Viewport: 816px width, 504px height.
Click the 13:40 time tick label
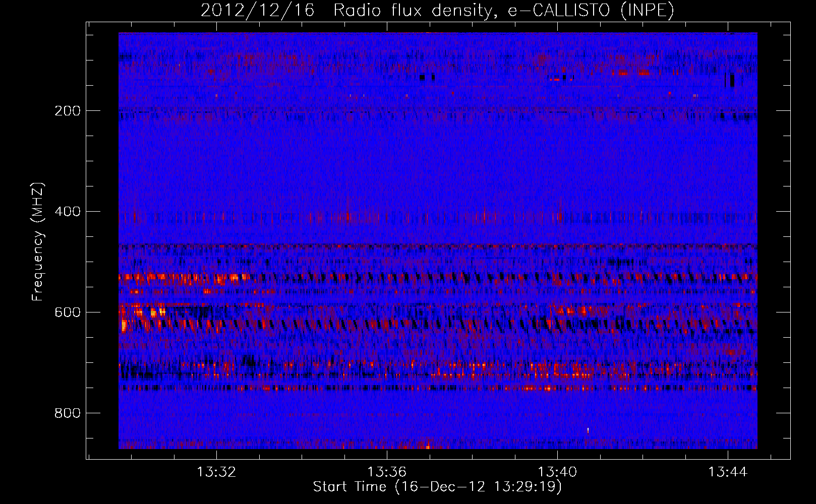[x=558, y=472]
